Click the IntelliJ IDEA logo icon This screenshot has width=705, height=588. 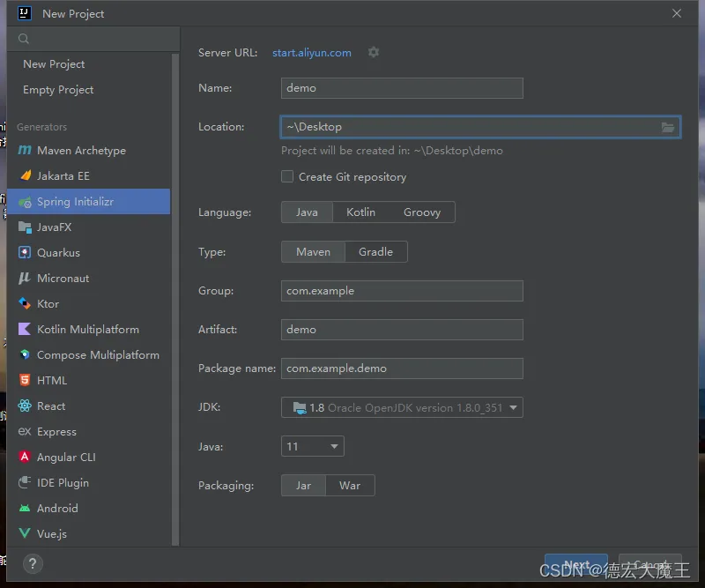25,13
